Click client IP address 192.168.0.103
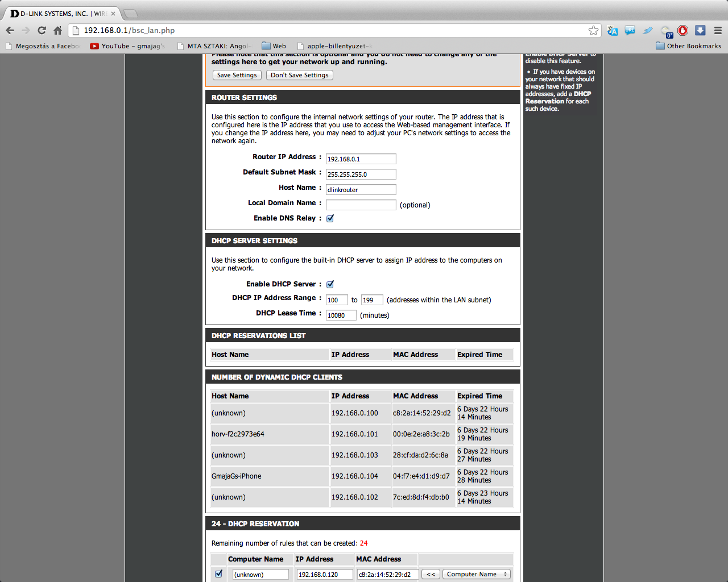 coord(355,455)
